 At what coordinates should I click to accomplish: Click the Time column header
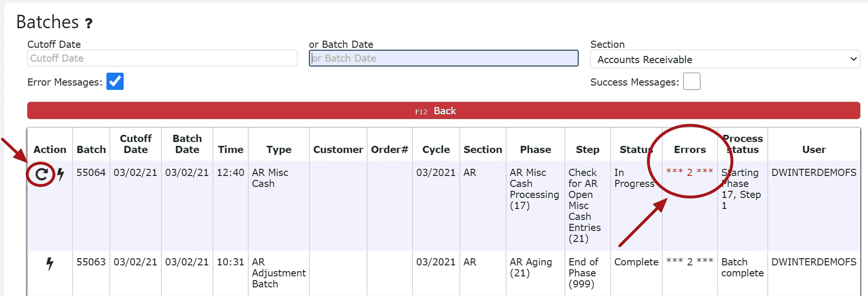point(231,150)
